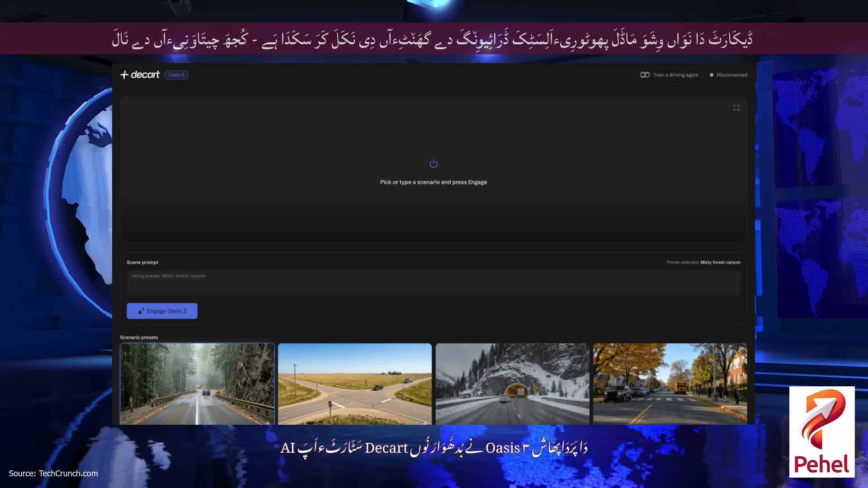Click the Pehel channel logo
The height and width of the screenshot is (488, 868).
[x=822, y=432]
